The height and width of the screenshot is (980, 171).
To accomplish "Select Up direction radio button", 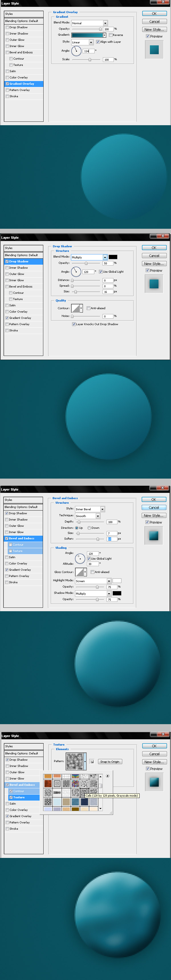I will [x=77, y=528].
